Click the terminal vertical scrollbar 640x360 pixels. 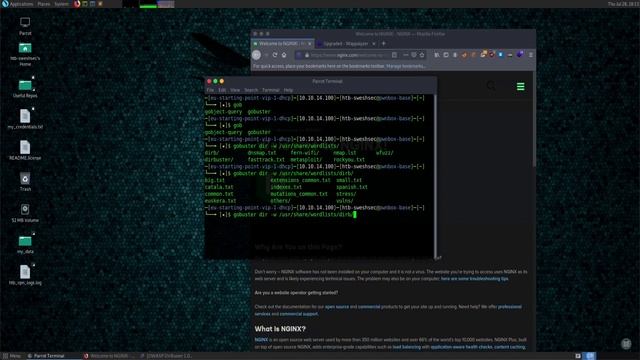(x=435, y=176)
